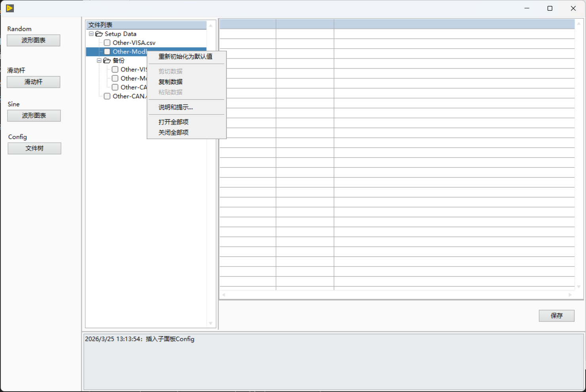Click the table vertical scrollbar down arrow
The image size is (586, 392).
click(x=579, y=287)
